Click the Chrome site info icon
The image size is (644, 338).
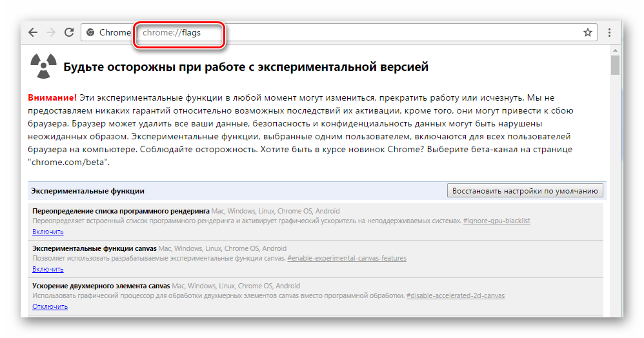pos(90,32)
